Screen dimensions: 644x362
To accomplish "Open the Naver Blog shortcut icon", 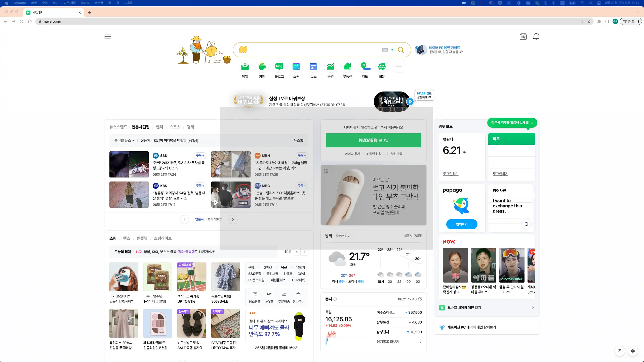I will click(279, 67).
